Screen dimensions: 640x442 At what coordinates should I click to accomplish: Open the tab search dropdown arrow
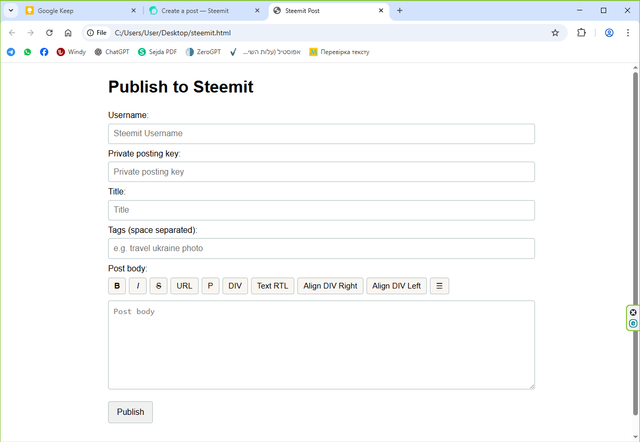tap(11, 11)
